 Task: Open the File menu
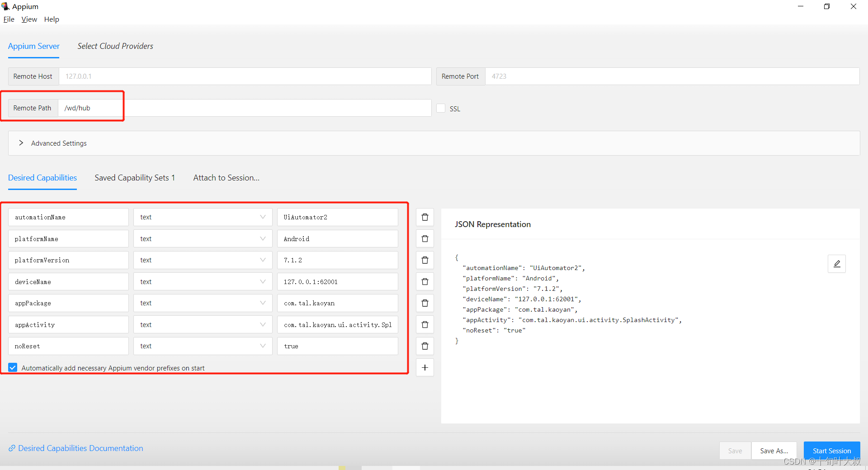[9, 19]
